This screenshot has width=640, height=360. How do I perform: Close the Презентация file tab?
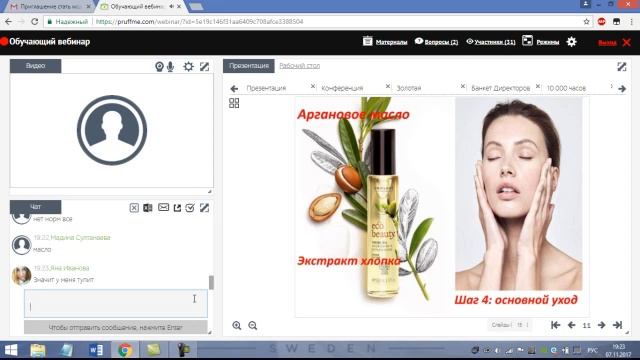pos(313,87)
